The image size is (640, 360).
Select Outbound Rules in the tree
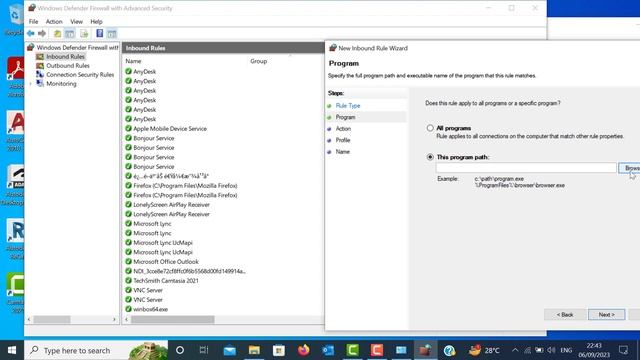point(67,65)
